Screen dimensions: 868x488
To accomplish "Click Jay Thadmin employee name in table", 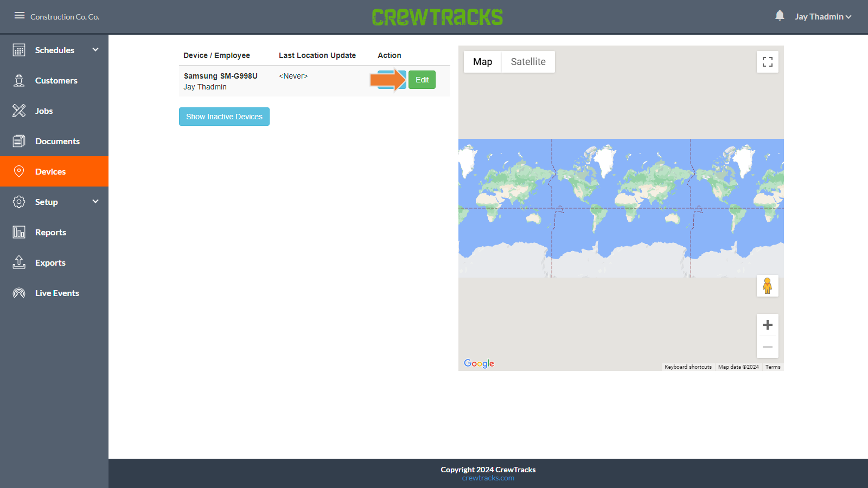I will [x=205, y=87].
